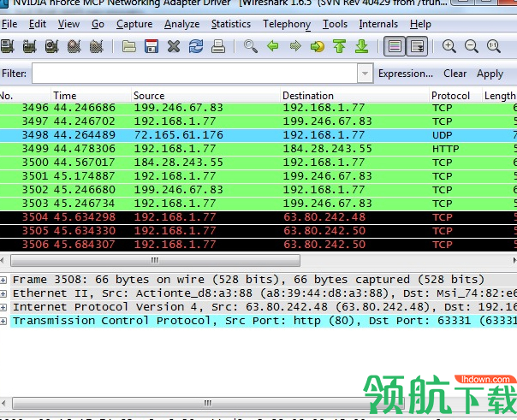This screenshot has width=517, height=420.
Task: Open the Edit menu
Action: point(38,24)
